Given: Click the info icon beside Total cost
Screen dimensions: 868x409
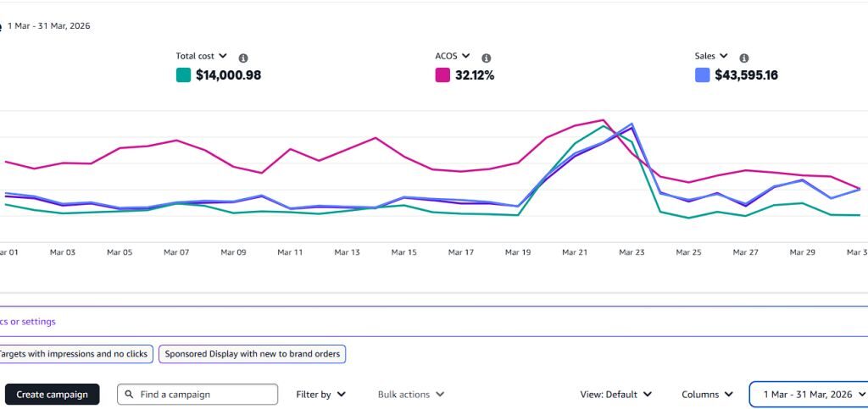Looking at the screenshot, I should (x=243, y=58).
